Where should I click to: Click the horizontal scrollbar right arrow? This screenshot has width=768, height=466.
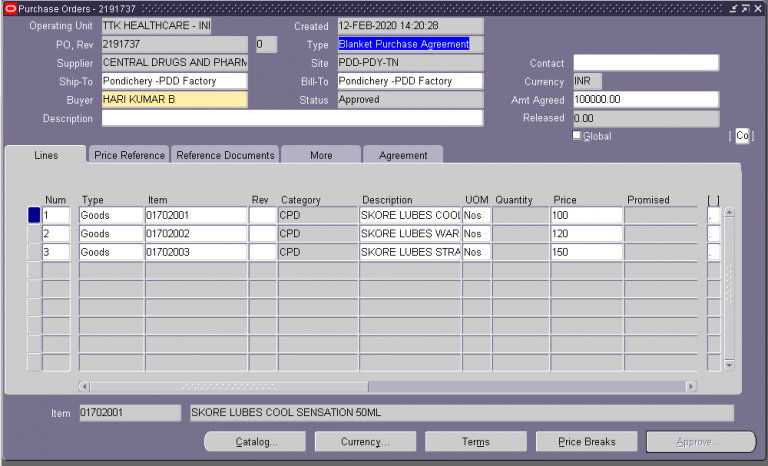(x=691, y=387)
